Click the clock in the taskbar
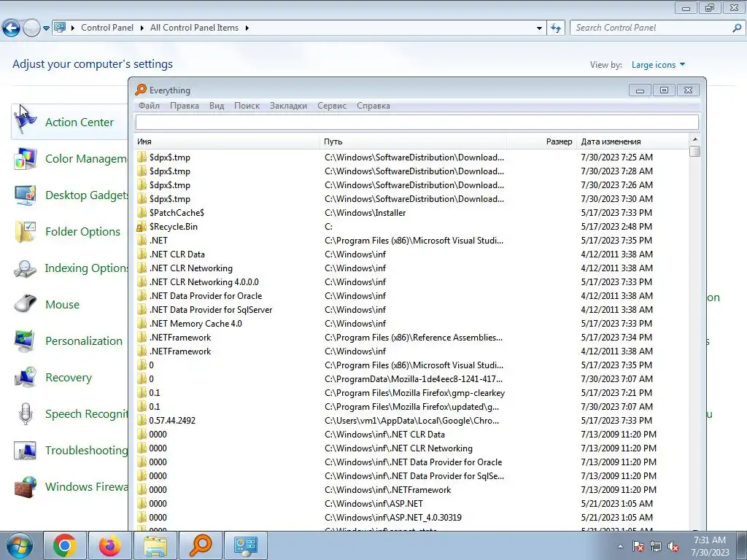Viewport: 747px width, 560px height. tap(710, 546)
